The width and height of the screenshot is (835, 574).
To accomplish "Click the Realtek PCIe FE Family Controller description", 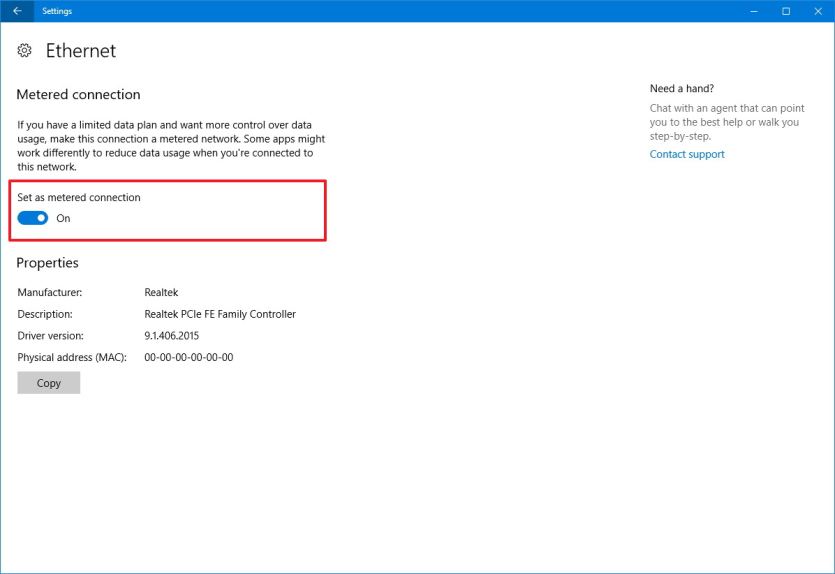I will click(220, 314).
